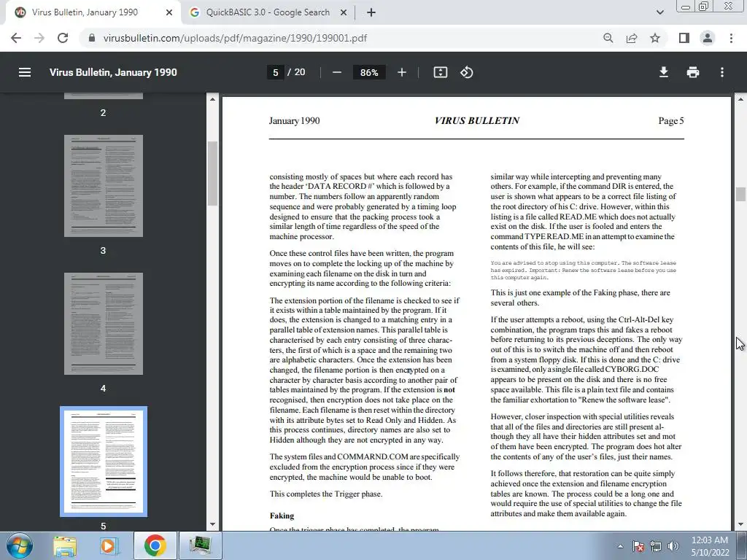Bookmark this page with the star
Image resolution: width=747 pixels, height=560 pixels.
(x=655, y=38)
